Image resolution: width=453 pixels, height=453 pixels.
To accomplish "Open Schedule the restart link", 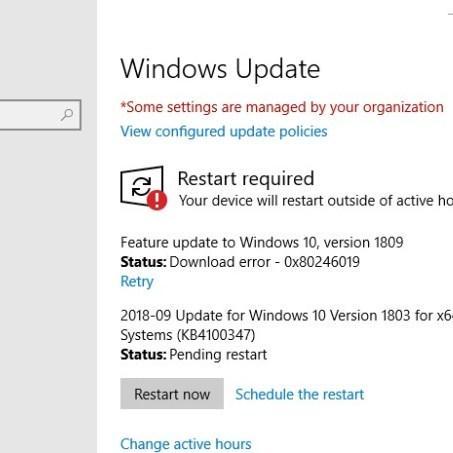I will point(299,394).
